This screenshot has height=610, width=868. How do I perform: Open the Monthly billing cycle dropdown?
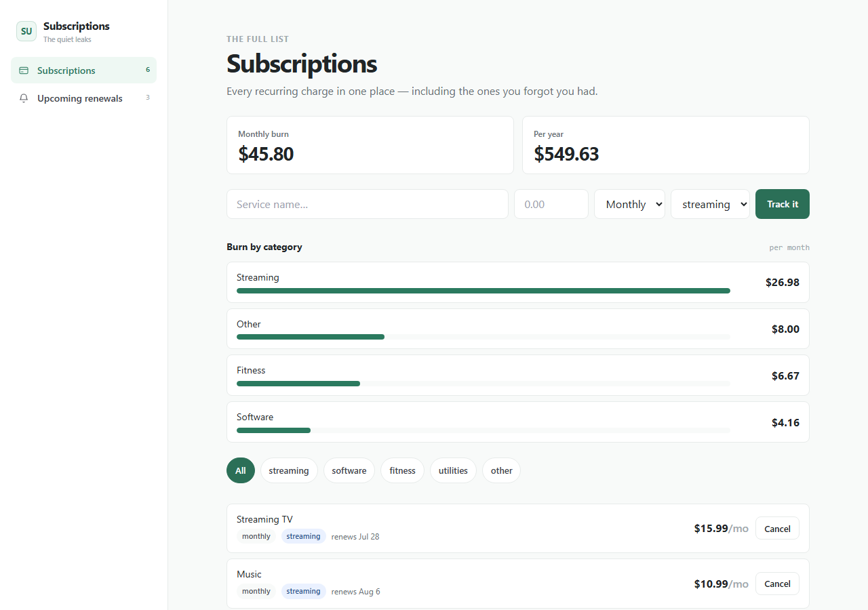[x=629, y=204]
